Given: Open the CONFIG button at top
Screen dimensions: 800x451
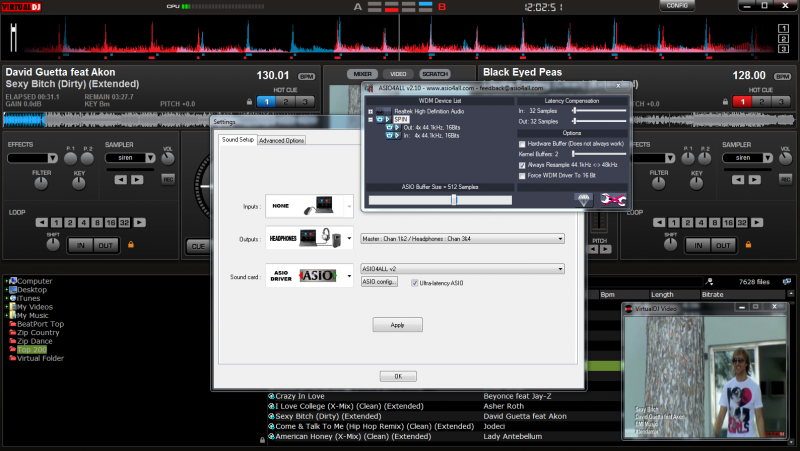Looking at the screenshot, I should [677, 6].
